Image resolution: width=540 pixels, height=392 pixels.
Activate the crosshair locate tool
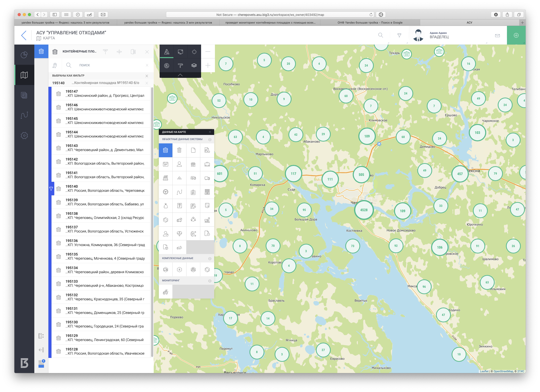(194, 52)
